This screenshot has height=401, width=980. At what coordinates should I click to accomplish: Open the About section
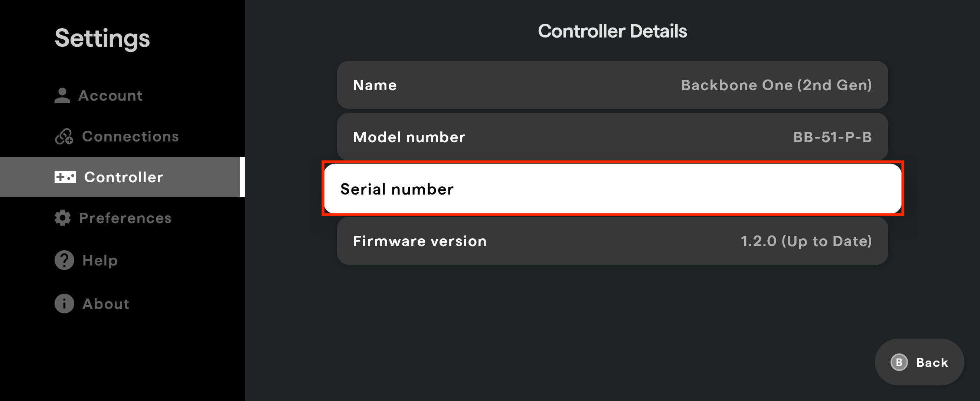click(105, 304)
